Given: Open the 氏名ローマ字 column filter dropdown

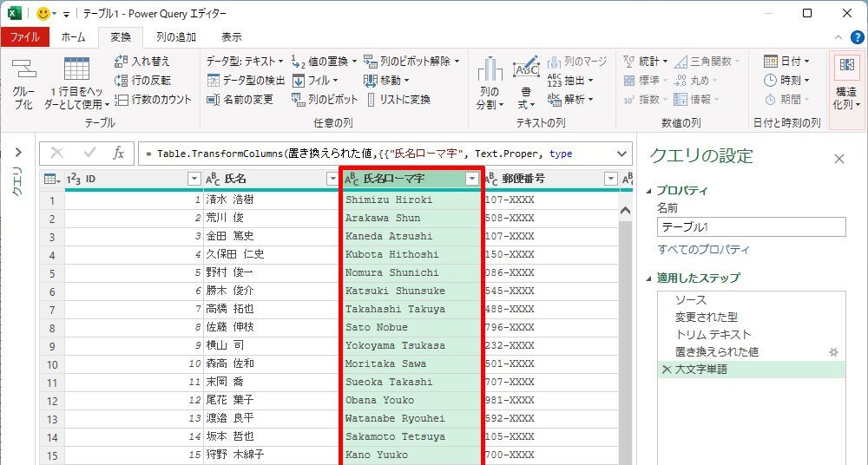Looking at the screenshot, I should pos(472,179).
